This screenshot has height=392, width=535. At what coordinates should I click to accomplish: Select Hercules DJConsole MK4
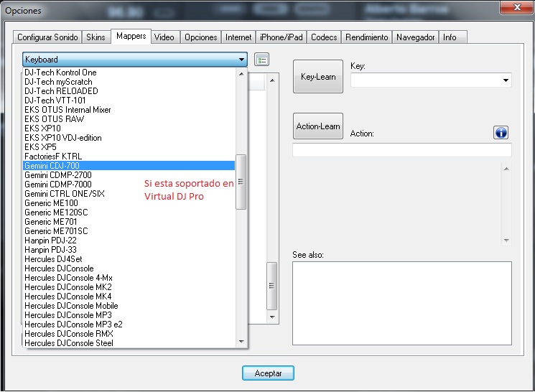click(129, 297)
